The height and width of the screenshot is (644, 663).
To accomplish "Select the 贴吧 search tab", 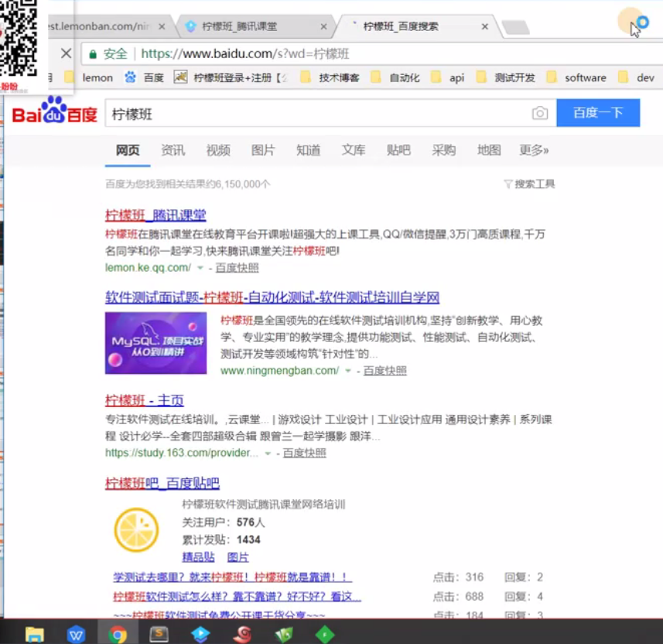I will point(398,150).
